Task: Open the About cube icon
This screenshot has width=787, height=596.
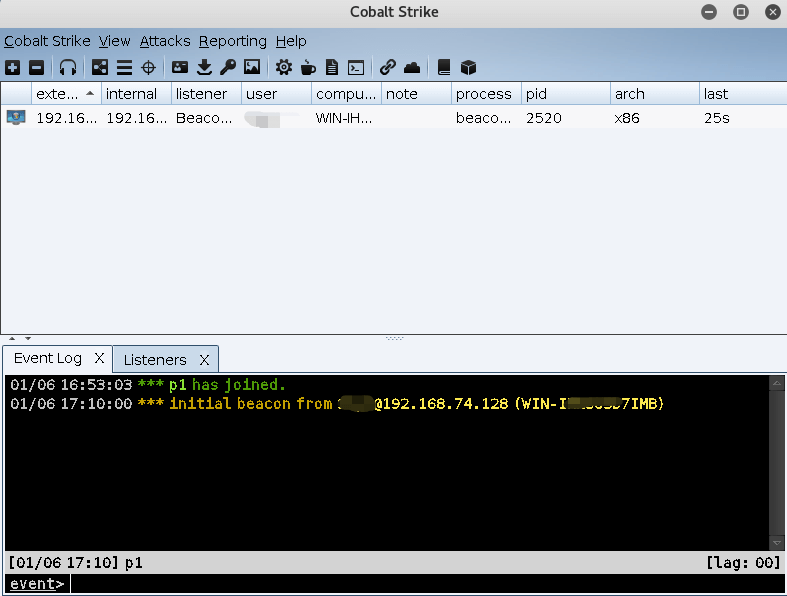Action: click(468, 67)
